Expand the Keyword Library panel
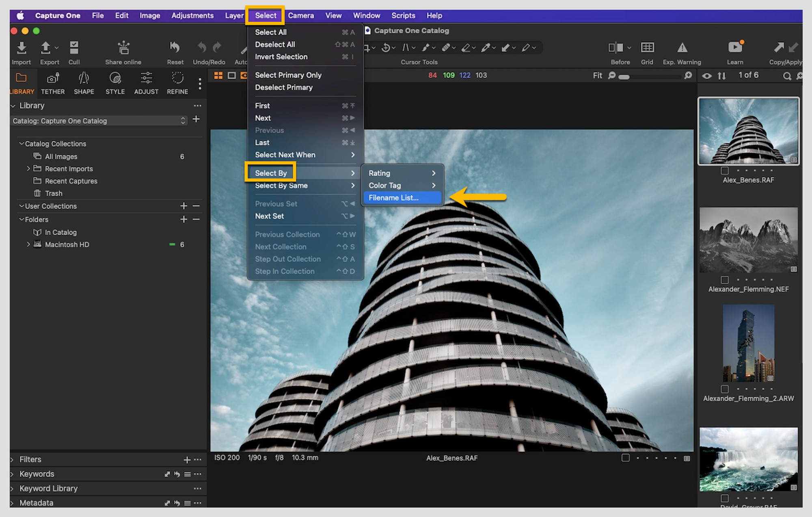Image resolution: width=812 pixels, height=517 pixels. tap(12, 489)
